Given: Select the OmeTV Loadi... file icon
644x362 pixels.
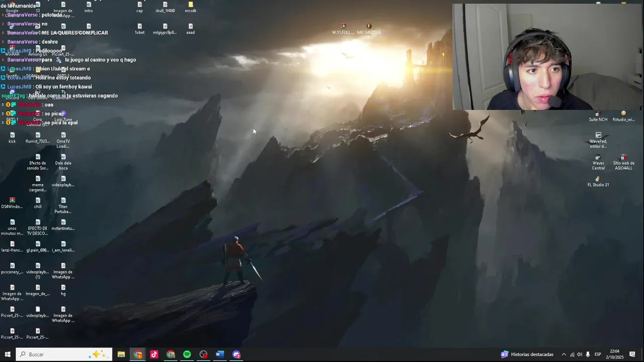Looking at the screenshot, I should pyautogui.click(x=63, y=140).
